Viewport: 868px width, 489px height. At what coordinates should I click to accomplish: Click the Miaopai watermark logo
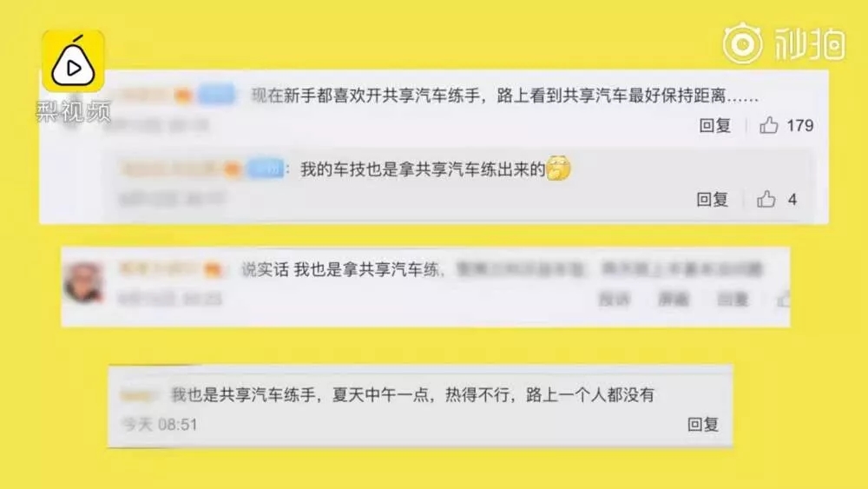click(x=785, y=43)
